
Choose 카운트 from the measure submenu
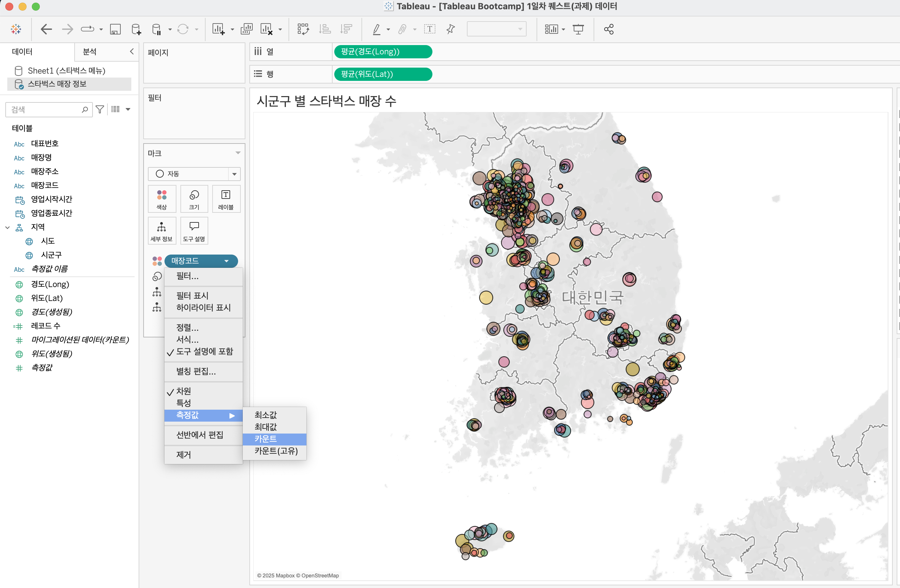[x=266, y=439]
